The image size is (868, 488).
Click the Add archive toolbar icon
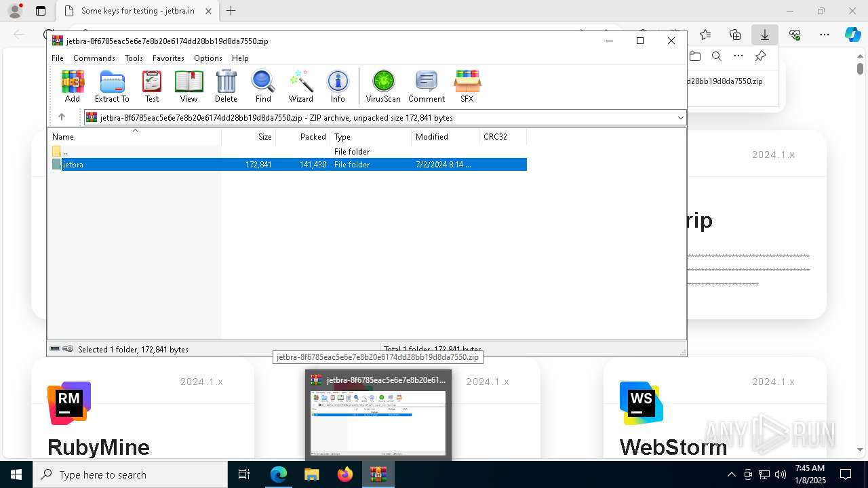pos(73,86)
